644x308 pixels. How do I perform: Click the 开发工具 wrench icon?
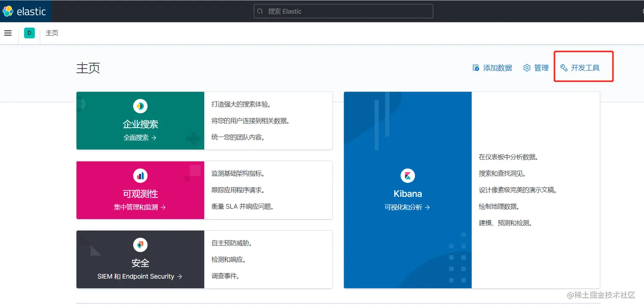pyautogui.click(x=564, y=68)
